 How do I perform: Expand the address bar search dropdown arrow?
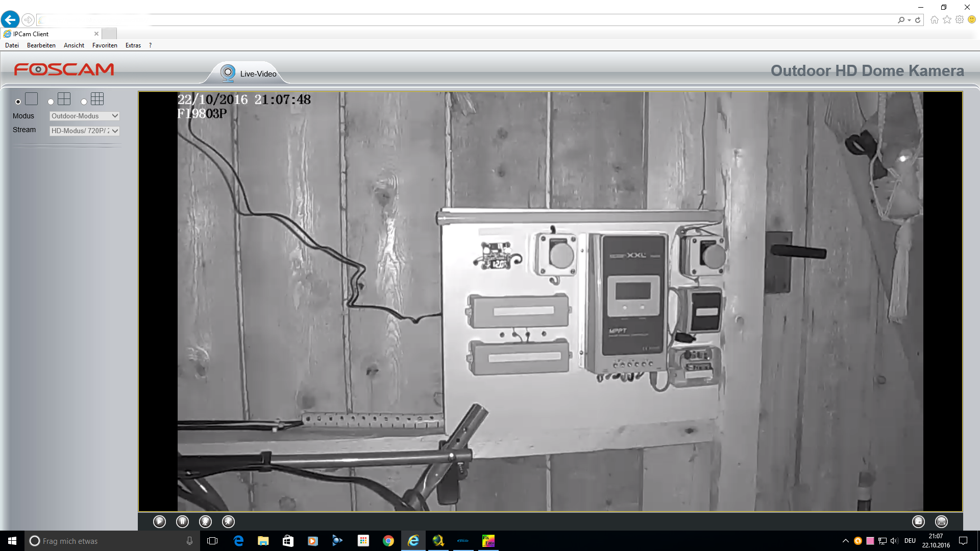pyautogui.click(x=910, y=20)
